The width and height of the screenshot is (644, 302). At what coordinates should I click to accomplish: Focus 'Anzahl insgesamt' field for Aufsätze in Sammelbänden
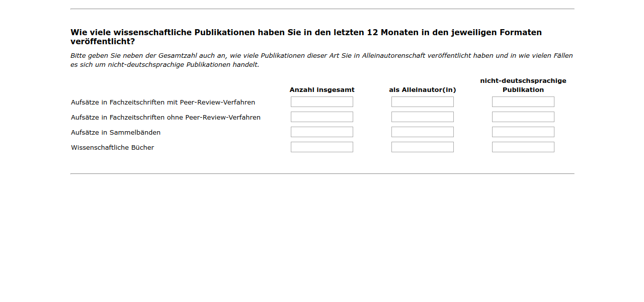tap(322, 132)
